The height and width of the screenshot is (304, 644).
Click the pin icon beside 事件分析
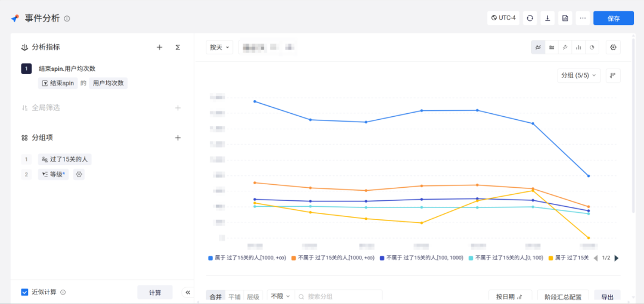tap(15, 18)
